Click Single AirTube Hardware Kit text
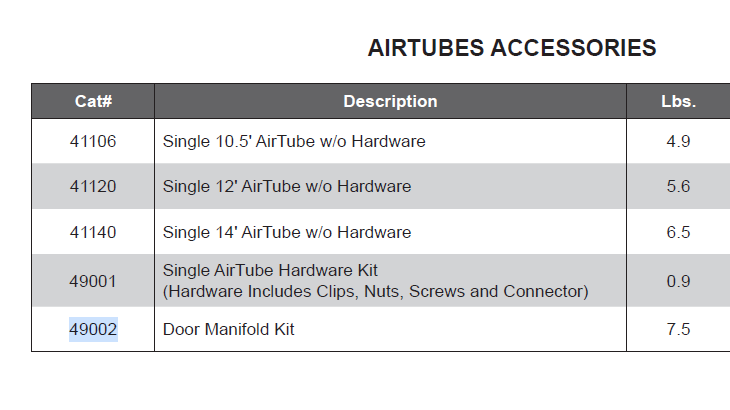 (270, 271)
